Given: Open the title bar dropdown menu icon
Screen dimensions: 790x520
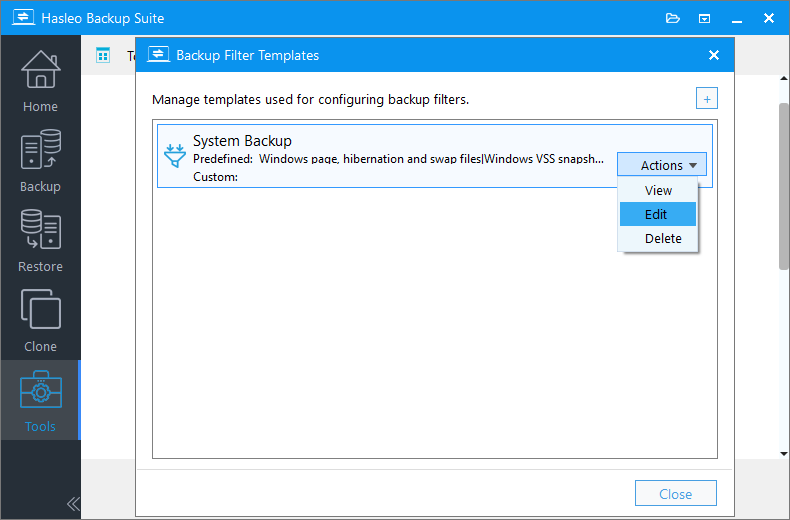Looking at the screenshot, I should pos(704,19).
